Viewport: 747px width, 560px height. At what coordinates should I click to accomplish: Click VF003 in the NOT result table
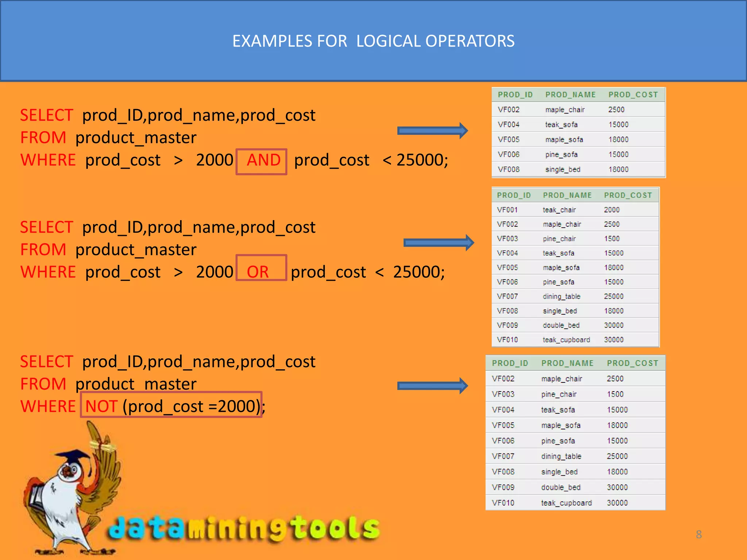pos(503,394)
